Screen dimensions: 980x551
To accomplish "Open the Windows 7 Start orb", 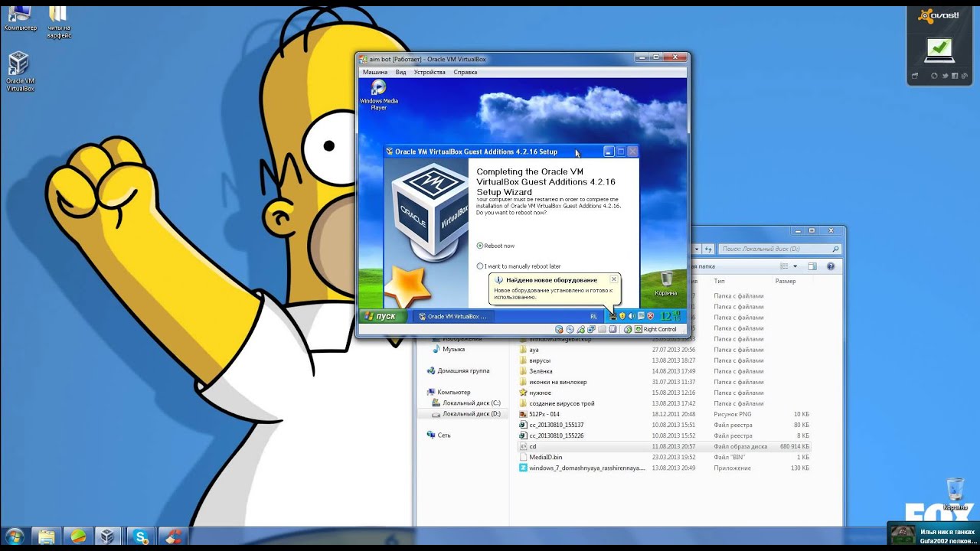I will tap(15, 536).
